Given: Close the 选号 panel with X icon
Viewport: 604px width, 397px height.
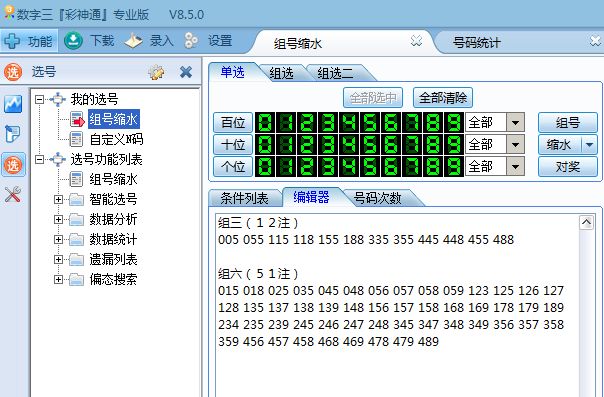Looking at the screenshot, I should tap(186, 72).
